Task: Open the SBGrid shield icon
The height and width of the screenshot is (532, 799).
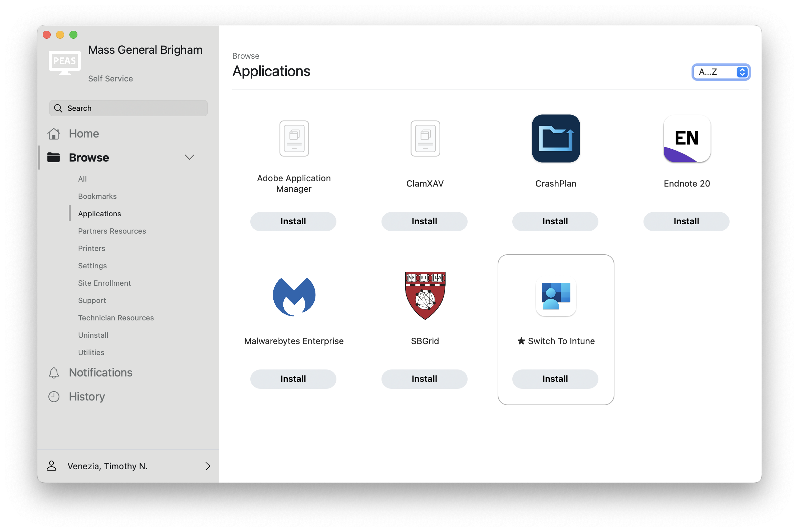Action: pos(425,295)
